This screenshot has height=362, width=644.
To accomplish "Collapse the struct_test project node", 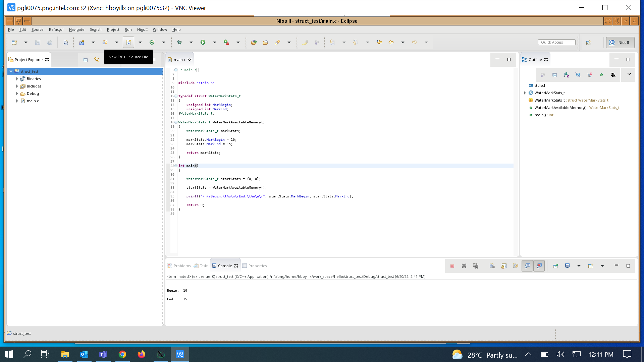I will point(11,71).
